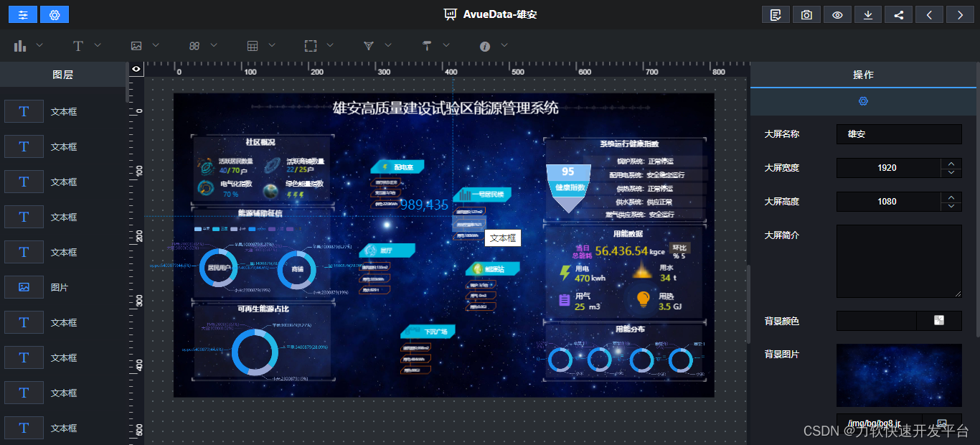The height and width of the screenshot is (445, 980).
Task: Increase 大屏宽度 with up arrow
Action: click(951, 163)
